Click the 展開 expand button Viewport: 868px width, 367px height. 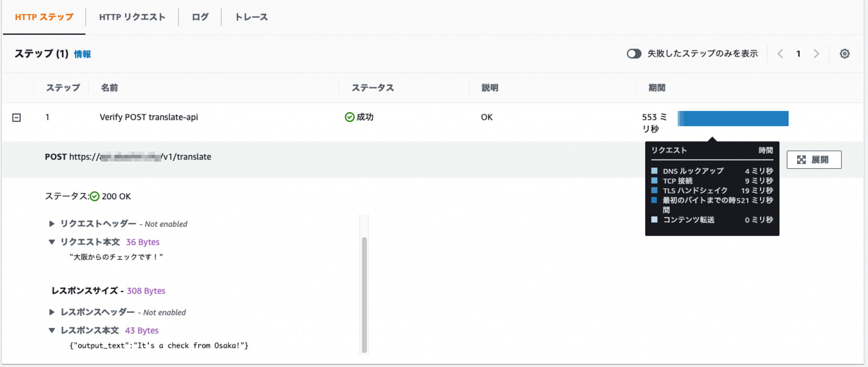click(814, 160)
